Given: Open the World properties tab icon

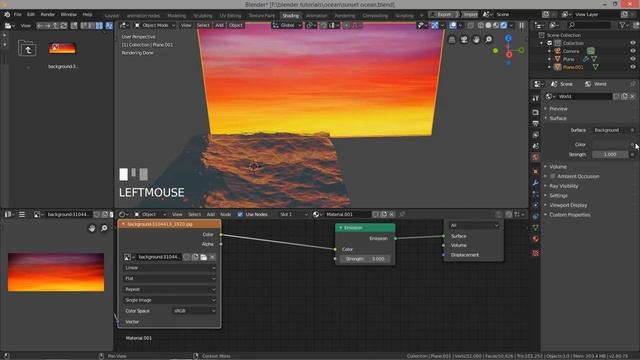Looking at the screenshot, I should (536, 157).
